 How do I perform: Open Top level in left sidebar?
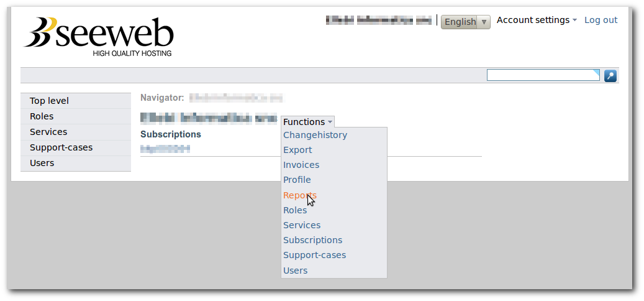coord(76,101)
